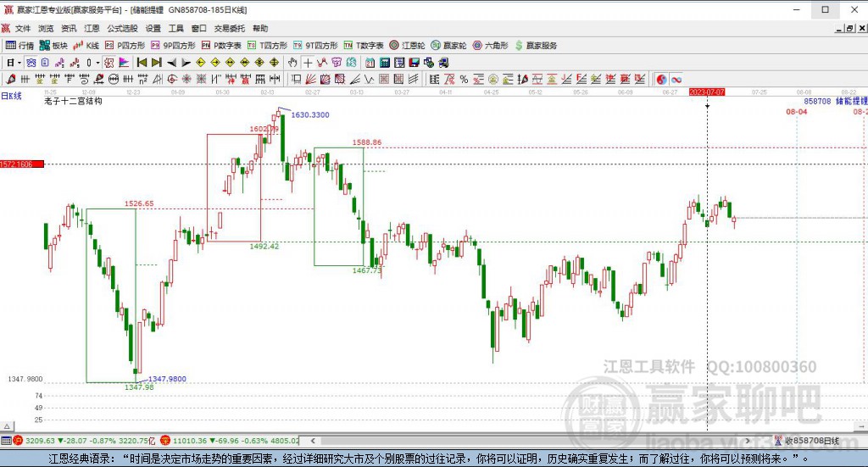This screenshot has height=467, width=868.
Task: Open the 交易委托 menu
Action: pyautogui.click(x=229, y=28)
